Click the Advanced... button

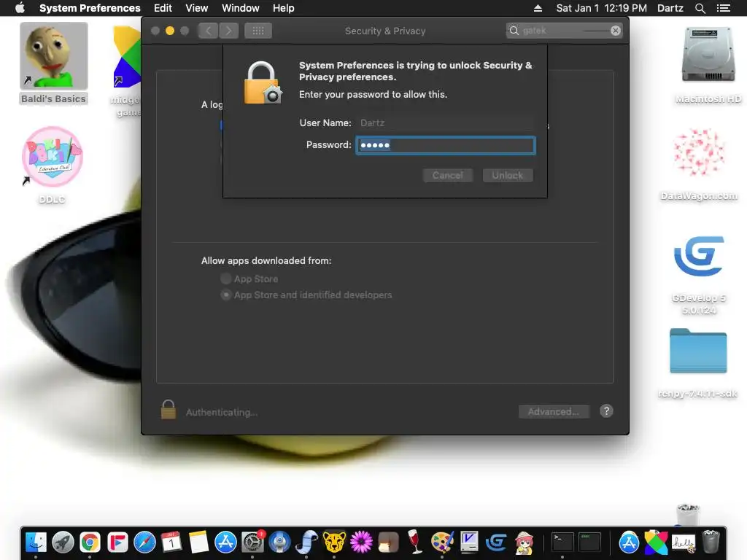pyautogui.click(x=554, y=411)
